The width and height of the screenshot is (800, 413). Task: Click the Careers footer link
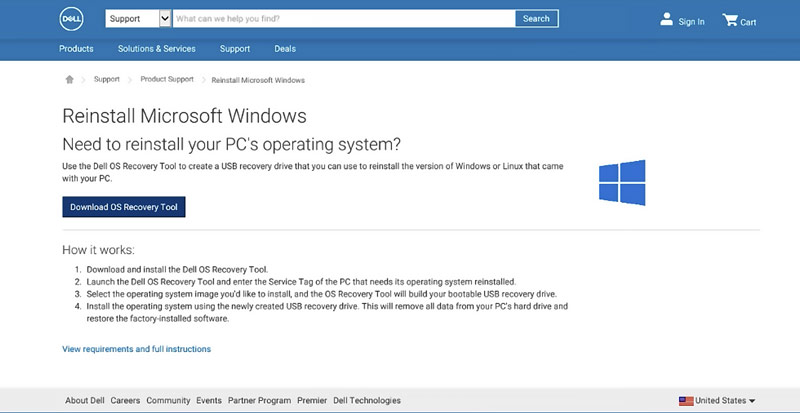(125, 401)
